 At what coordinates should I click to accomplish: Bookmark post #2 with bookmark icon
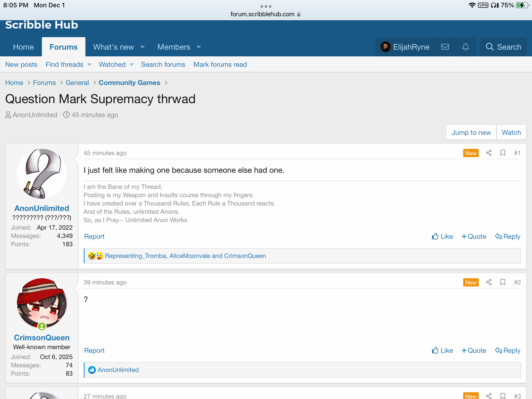tap(503, 282)
